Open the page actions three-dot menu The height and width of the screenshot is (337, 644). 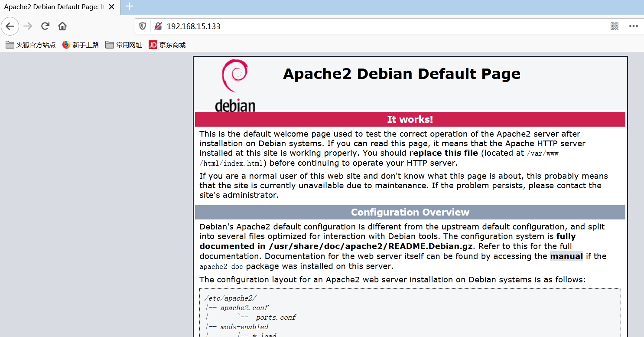pos(634,26)
